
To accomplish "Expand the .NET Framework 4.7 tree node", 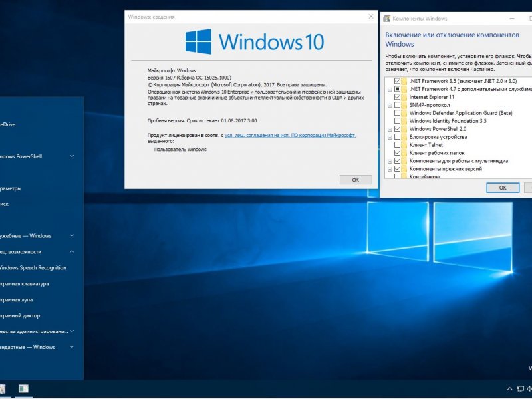I will pyautogui.click(x=390, y=90).
